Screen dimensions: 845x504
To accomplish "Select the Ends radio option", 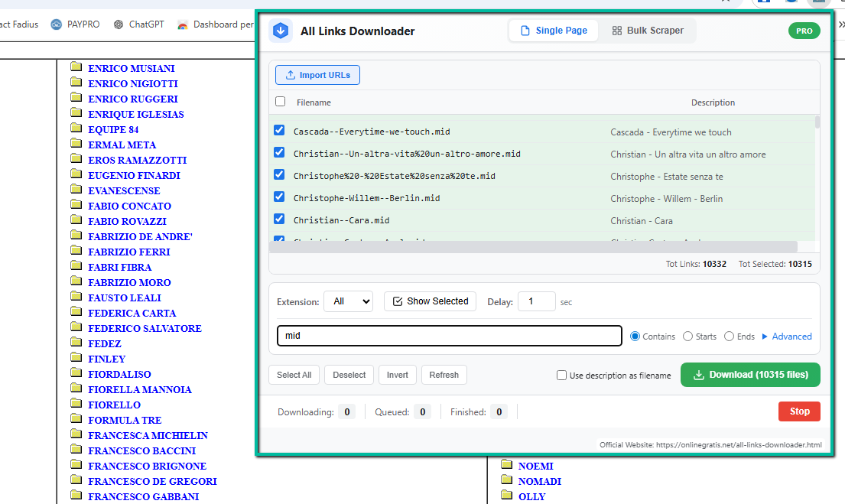I will (729, 337).
